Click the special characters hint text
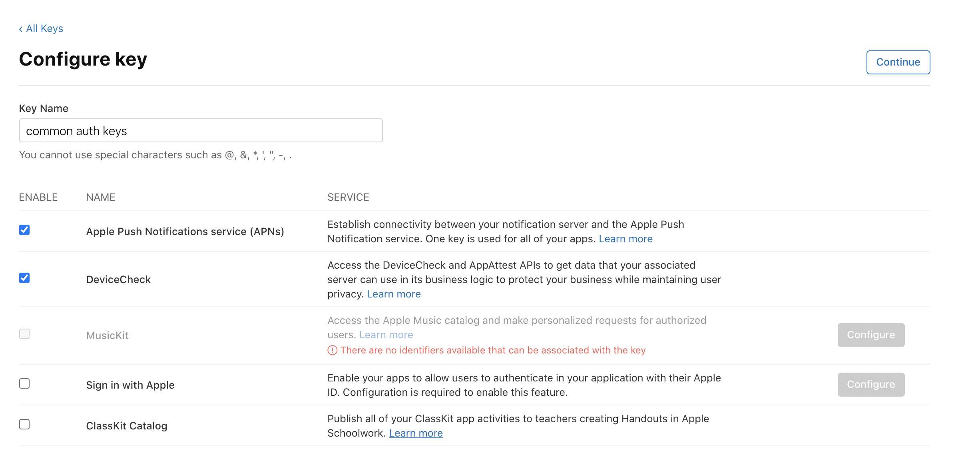 click(155, 155)
